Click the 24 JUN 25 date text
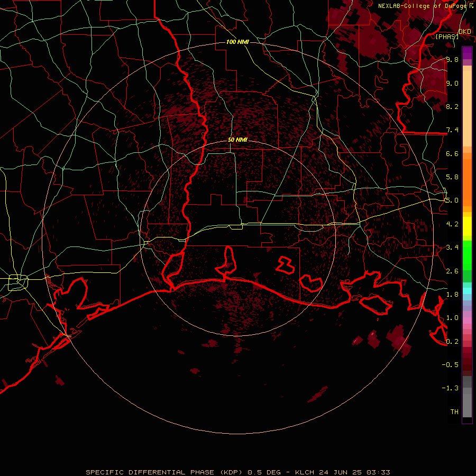 (340, 472)
